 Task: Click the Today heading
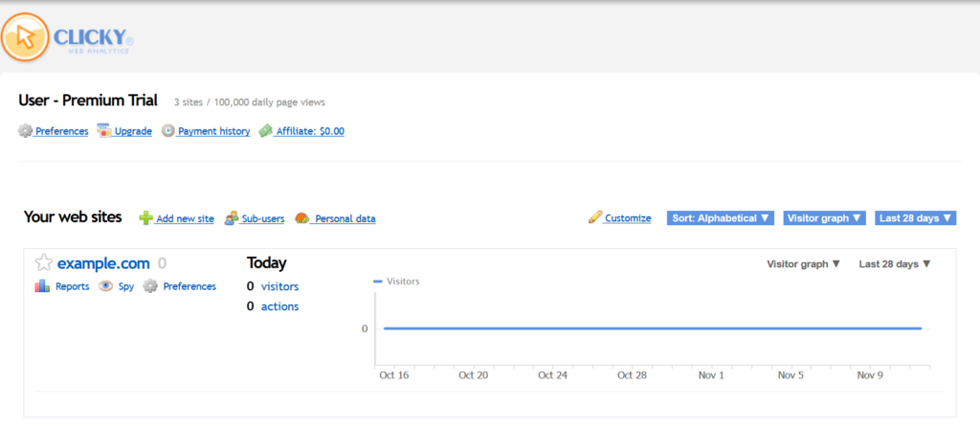[266, 263]
